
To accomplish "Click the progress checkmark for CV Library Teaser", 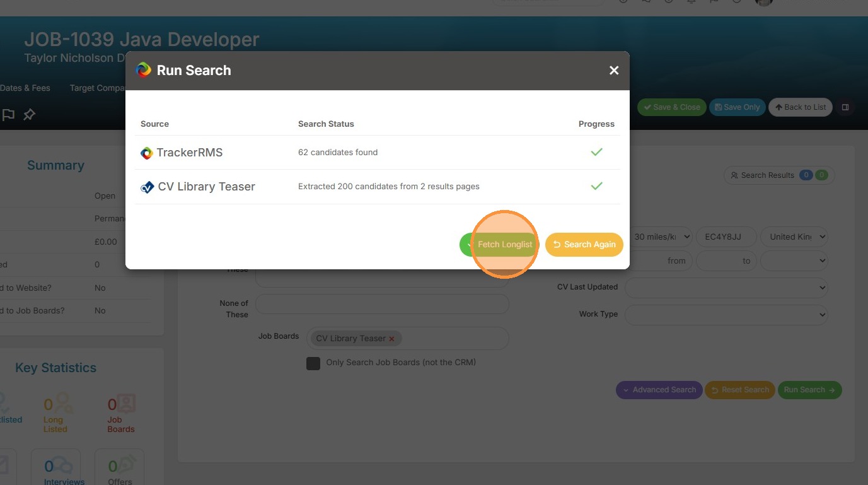I will (596, 186).
